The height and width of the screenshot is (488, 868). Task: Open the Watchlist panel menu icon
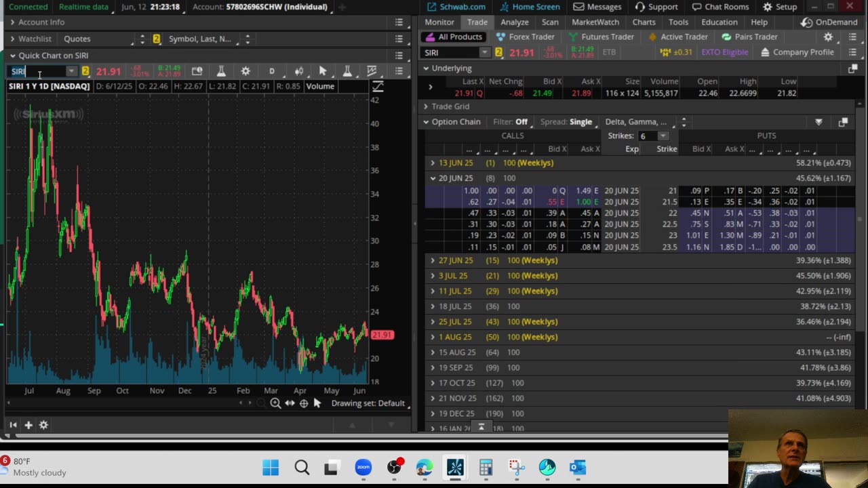399,39
